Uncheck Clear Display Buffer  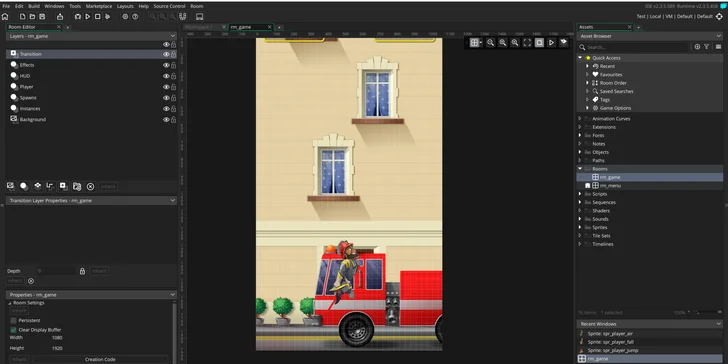13,330
